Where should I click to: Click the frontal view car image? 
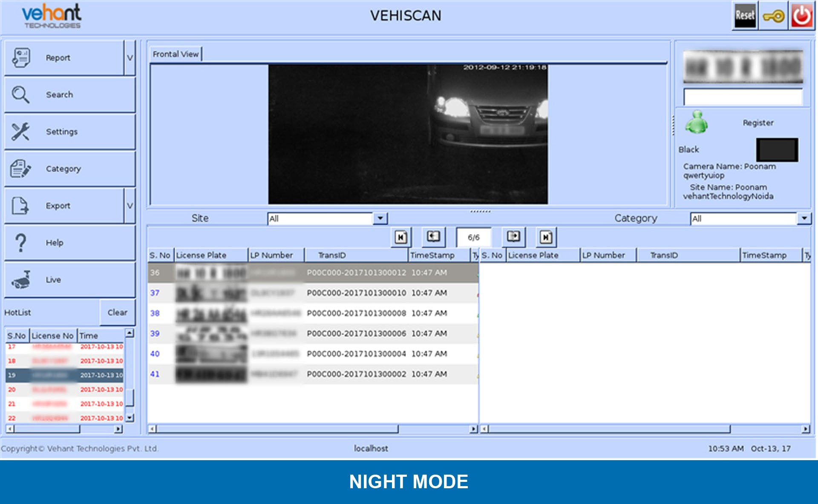coord(408,134)
